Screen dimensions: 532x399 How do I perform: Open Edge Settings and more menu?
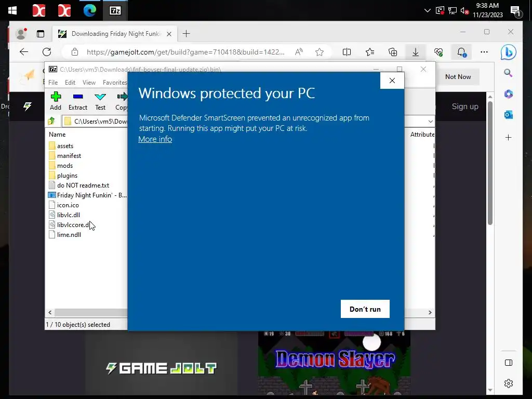coord(484,52)
